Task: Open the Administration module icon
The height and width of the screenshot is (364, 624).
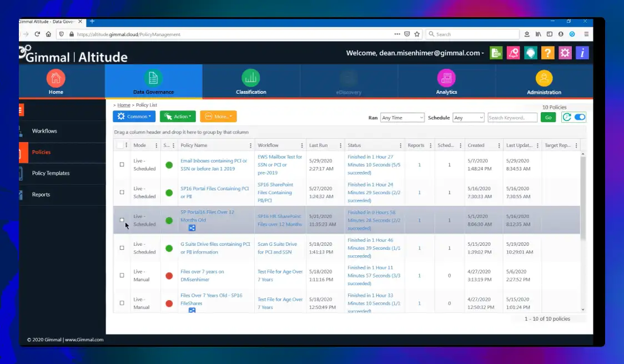Action: [x=544, y=78]
